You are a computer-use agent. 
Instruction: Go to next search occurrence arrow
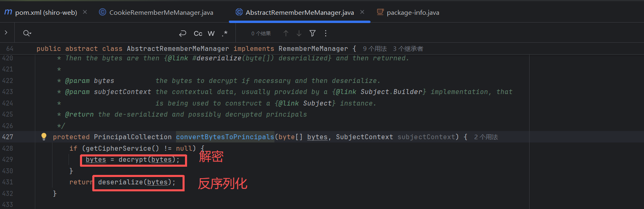pos(299,33)
